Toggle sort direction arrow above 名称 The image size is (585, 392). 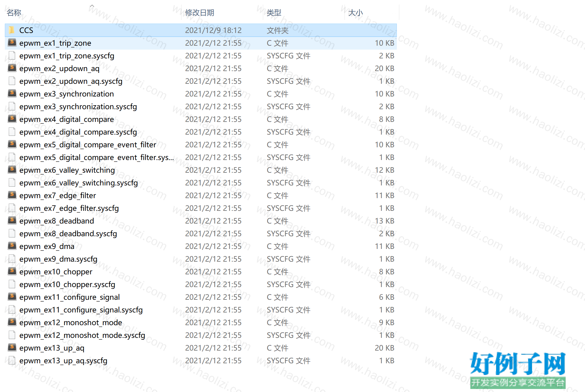tap(92, 6)
